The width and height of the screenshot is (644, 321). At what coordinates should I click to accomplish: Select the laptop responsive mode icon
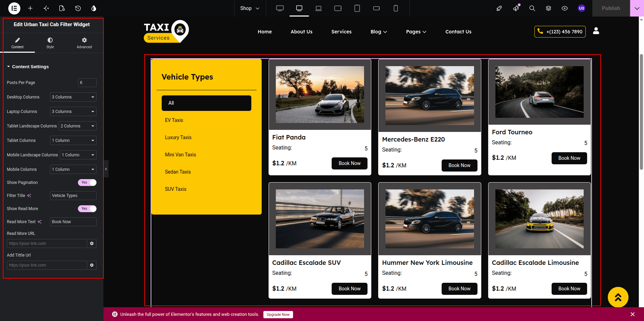[x=319, y=8]
